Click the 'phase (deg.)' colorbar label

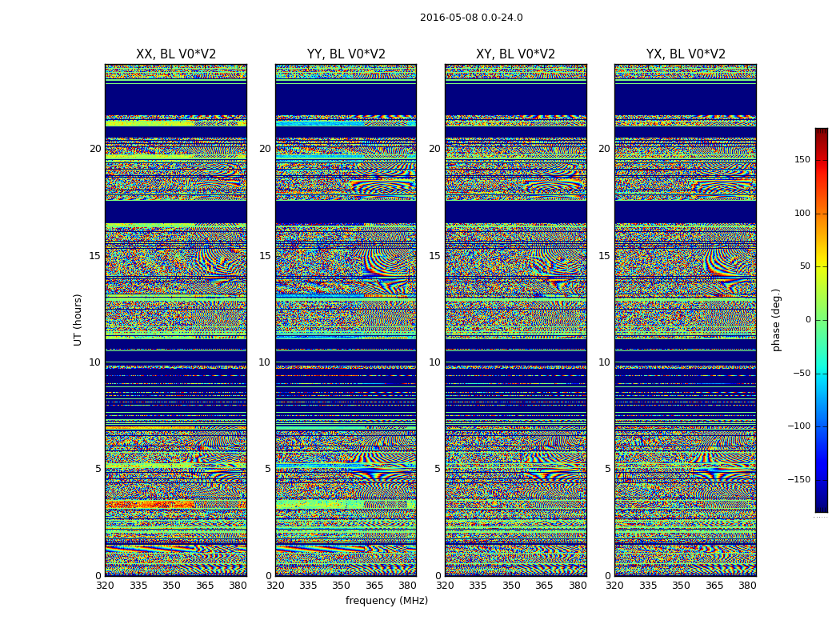click(x=776, y=320)
